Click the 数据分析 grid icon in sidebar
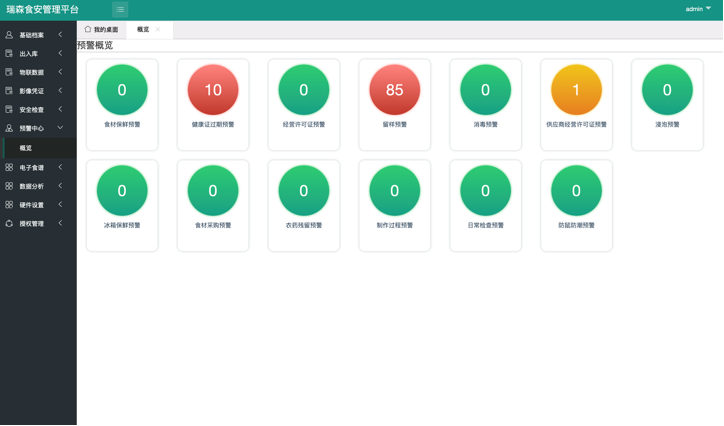This screenshot has height=426, width=724. pyautogui.click(x=9, y=186)
